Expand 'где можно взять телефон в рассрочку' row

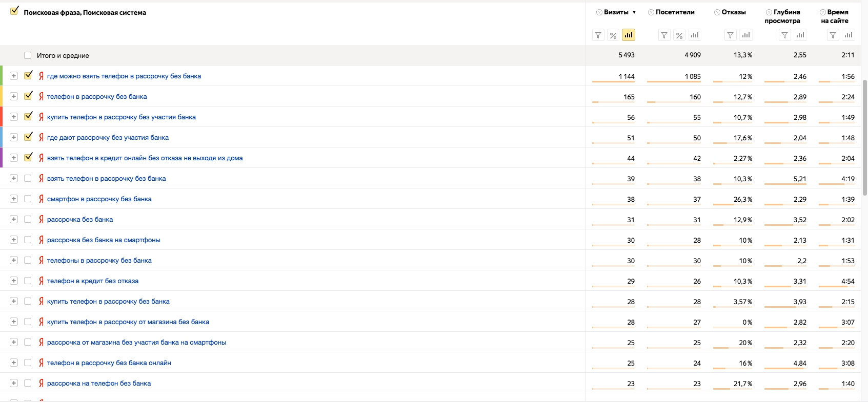[x=14, y=76]
